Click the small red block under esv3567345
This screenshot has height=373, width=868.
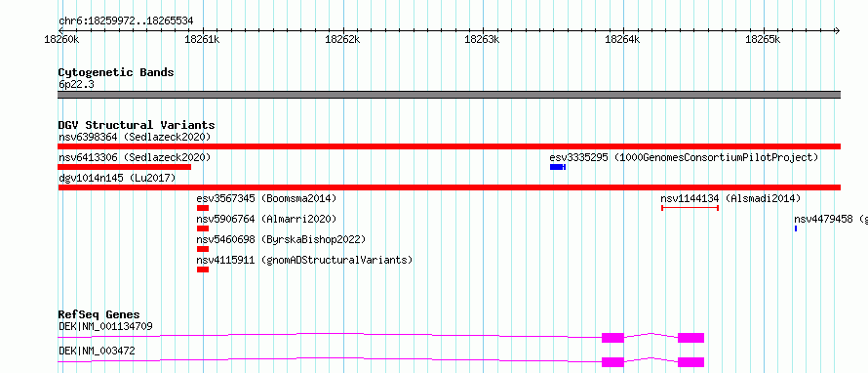[203, 208]
